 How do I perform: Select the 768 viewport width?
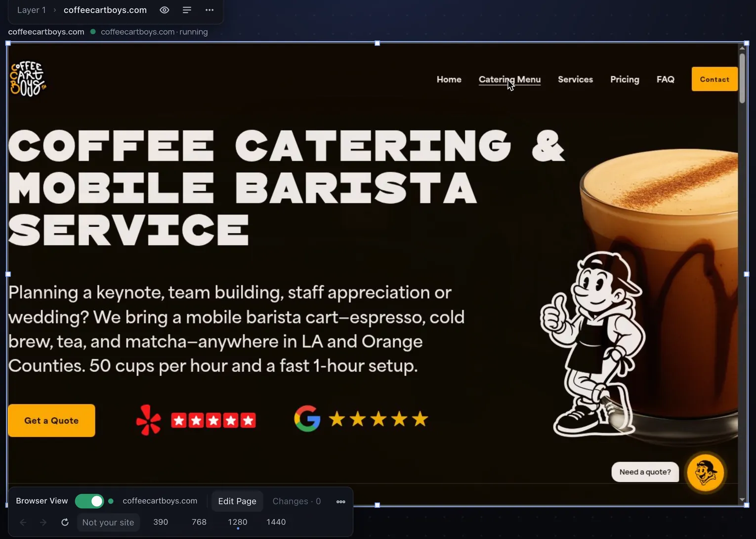[199, 522]
